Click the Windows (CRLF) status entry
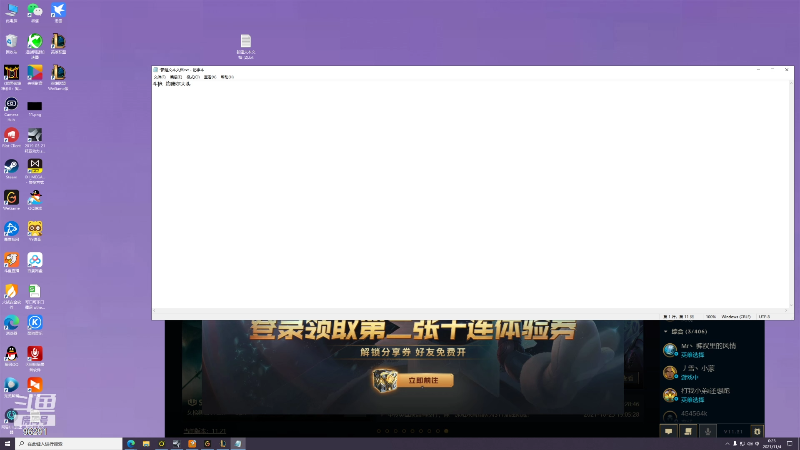Viewport: 800px width, 450px height. 736,317
